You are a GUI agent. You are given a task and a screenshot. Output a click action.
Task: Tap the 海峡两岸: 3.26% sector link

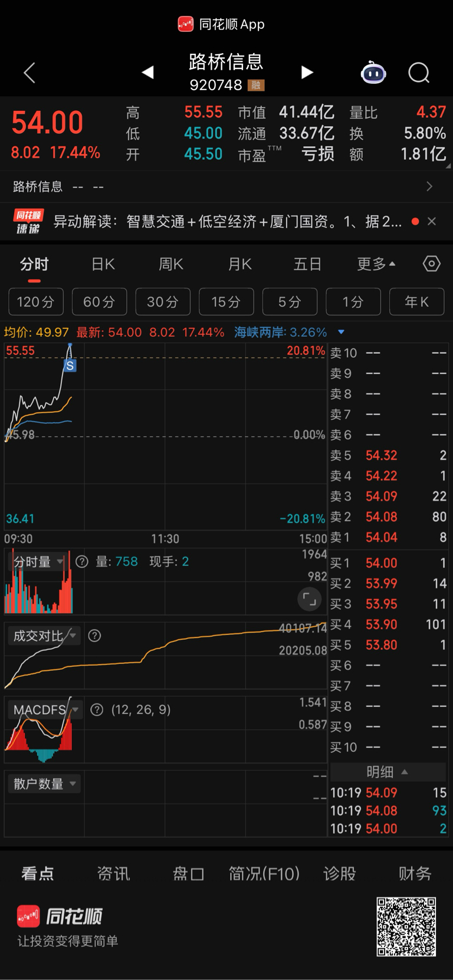280,332
